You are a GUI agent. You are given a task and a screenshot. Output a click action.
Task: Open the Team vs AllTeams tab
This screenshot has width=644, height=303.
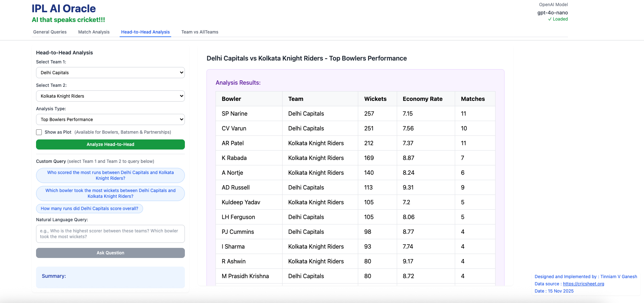pyautogui.click(x=200, y=32)
